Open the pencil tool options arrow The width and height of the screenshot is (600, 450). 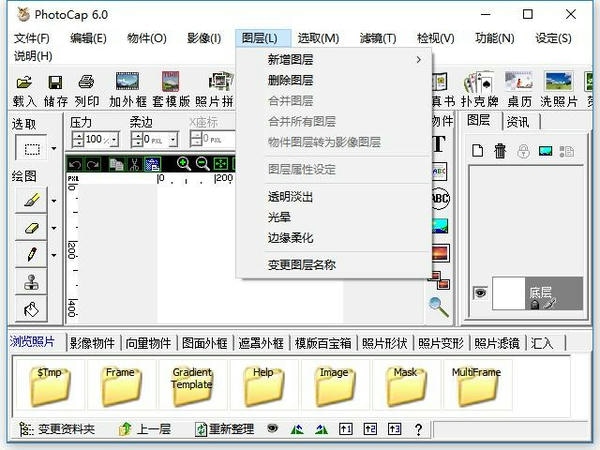point(54,255)
